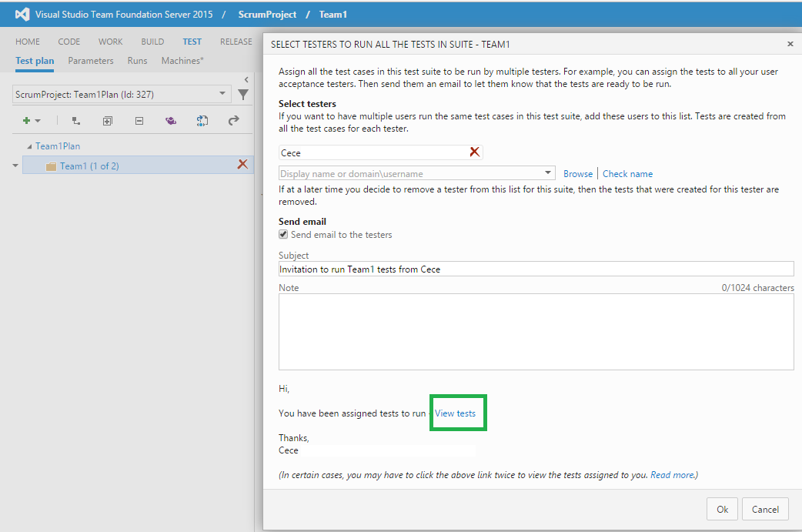Switch to the Runs tab
This screenshot has width=802, height=532.
(137, 61)
